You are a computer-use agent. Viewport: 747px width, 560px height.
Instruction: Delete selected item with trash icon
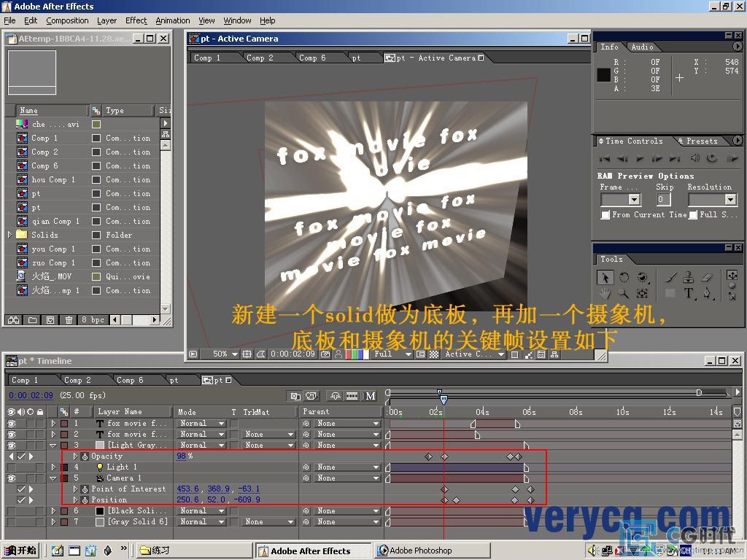coord(69,320)
